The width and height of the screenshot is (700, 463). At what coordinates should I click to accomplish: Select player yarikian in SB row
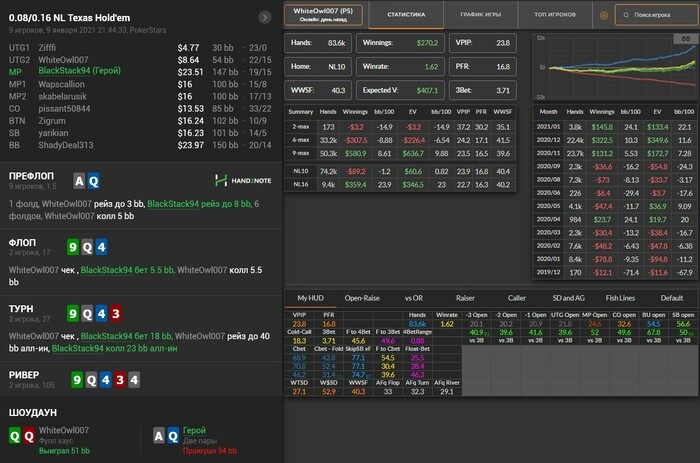point(53,133)
